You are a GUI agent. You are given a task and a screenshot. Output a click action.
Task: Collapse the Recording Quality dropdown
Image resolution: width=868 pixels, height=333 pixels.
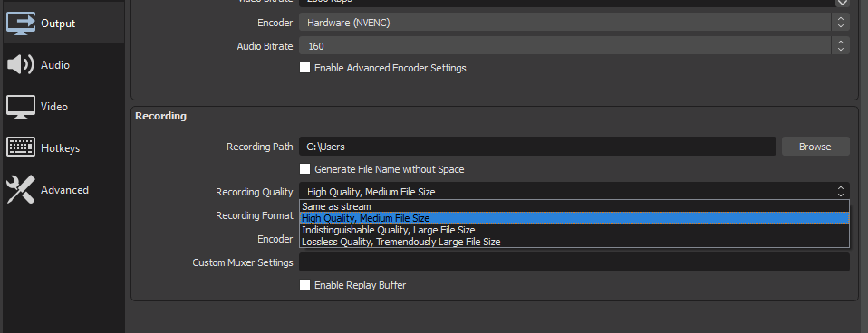click(574, 192)
